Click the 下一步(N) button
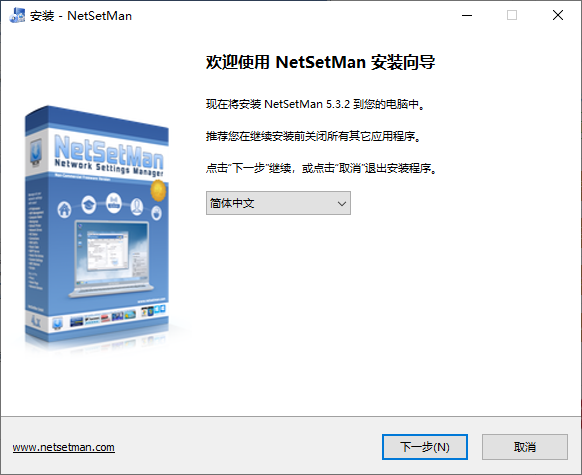The height and width of the screenshot is (475, 582). pos(425,447)
